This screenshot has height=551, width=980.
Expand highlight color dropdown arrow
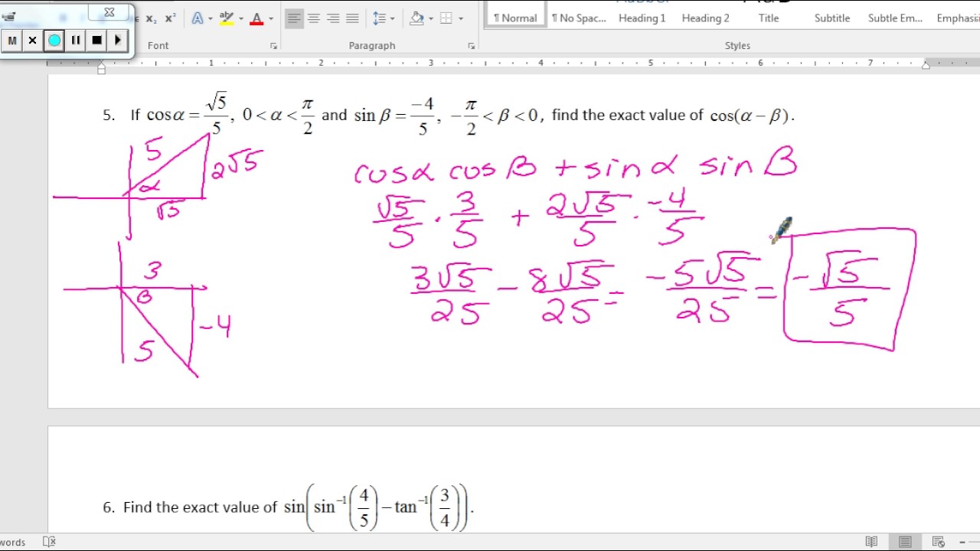point(241,18)
